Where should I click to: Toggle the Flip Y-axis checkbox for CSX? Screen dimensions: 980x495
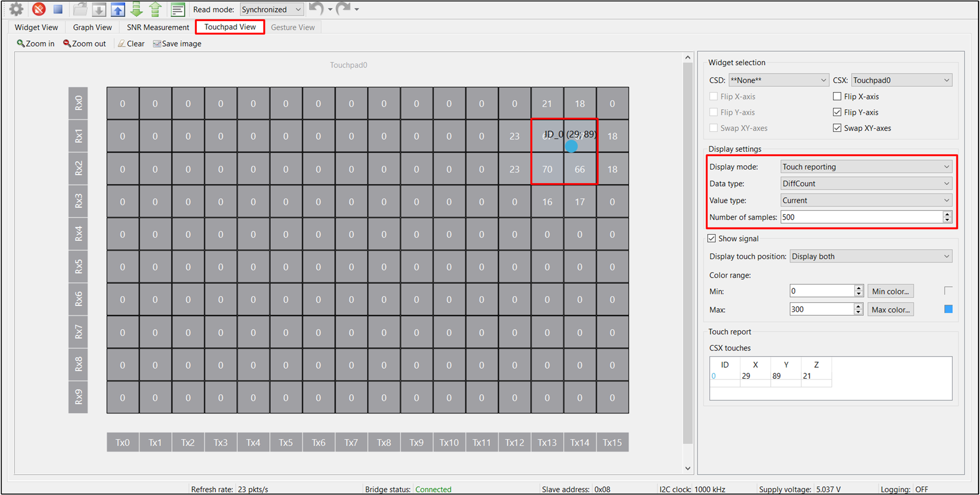point(836,114)
